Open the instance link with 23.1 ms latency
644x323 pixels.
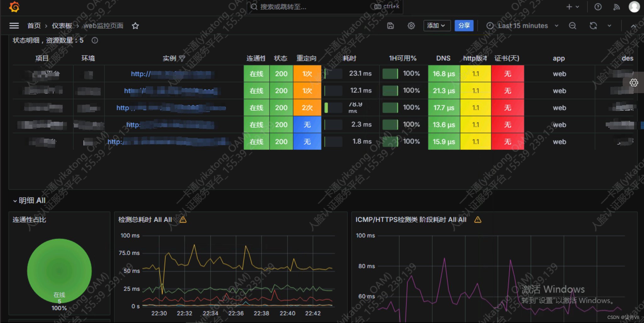[x=172, y=74]
